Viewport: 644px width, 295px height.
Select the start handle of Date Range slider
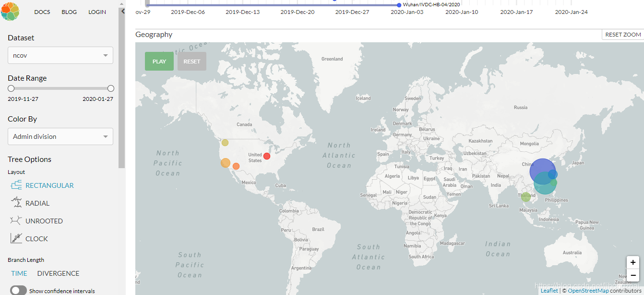click(x=11, y=88)
